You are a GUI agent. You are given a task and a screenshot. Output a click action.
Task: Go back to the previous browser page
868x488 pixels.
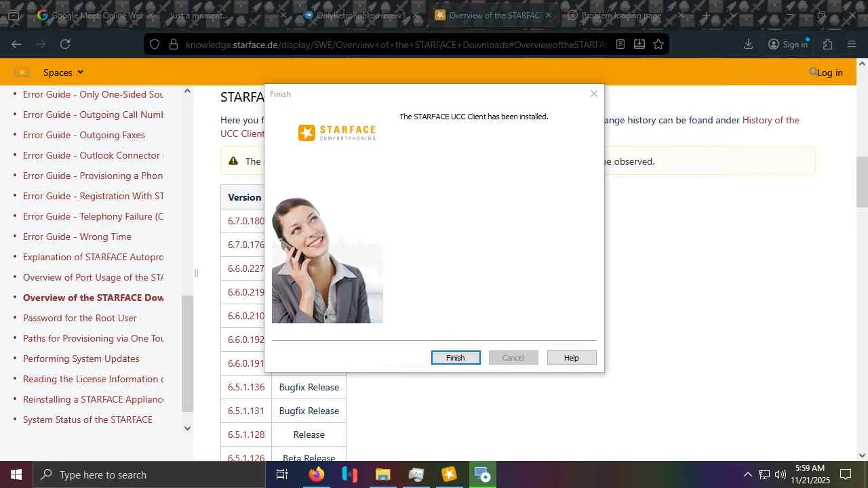pos(16,44)
